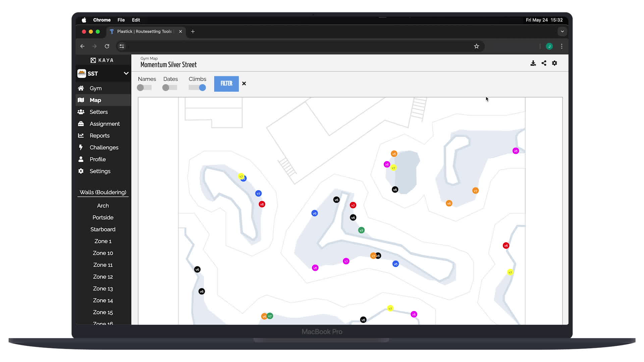Disable the Climbs toggle
The image size is (644, 362).
[197, 87]
